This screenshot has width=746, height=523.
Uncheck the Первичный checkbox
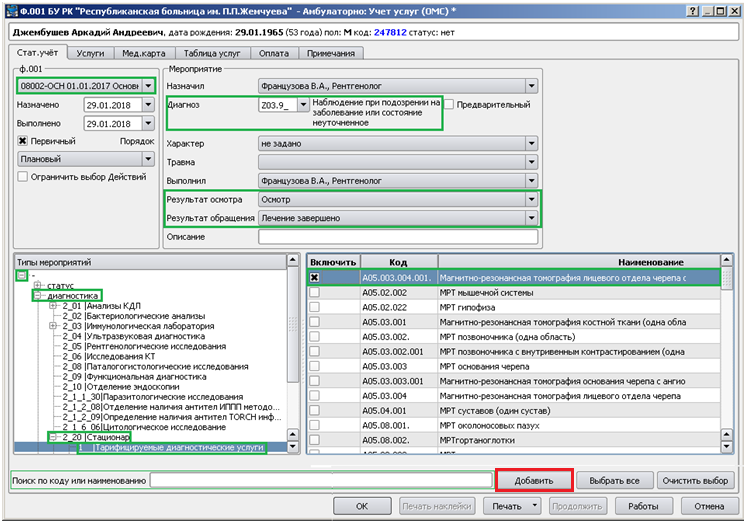pos(22,141)
